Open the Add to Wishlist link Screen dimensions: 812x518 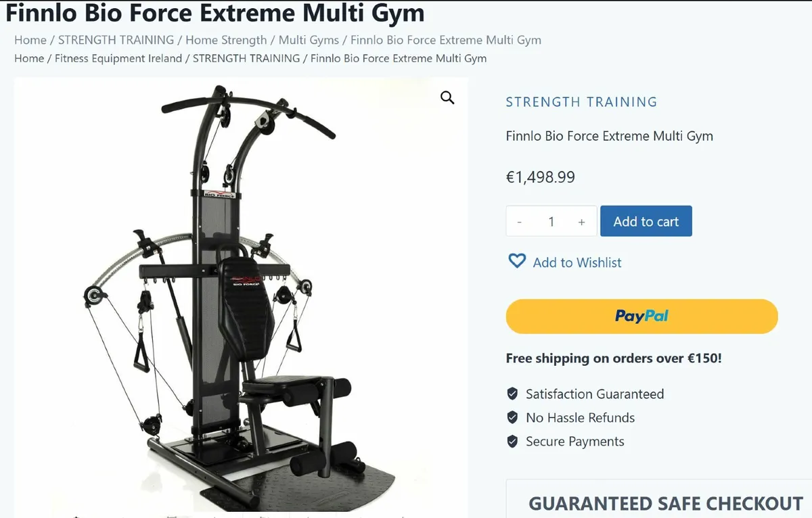tap(577, 262)
